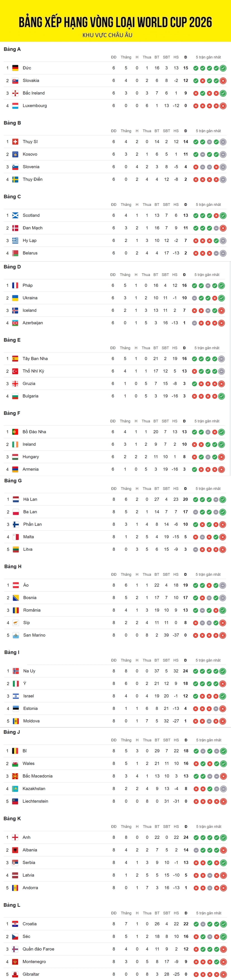
Task: Click Slovakia's most recent match loss icon
Action: point(223,81)
